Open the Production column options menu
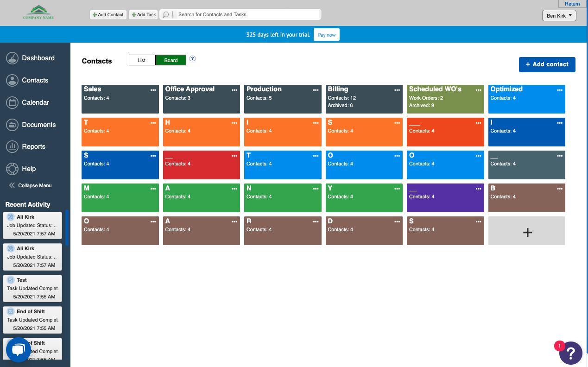588x367 pixels. (316, 90)
